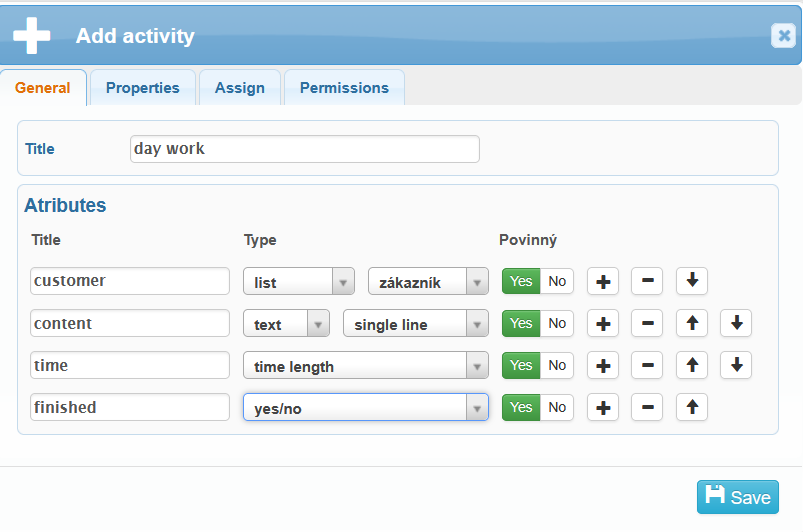Screen dimensions: 803x532
Task: Set finished attribute required to No
Action: point(557,408)
